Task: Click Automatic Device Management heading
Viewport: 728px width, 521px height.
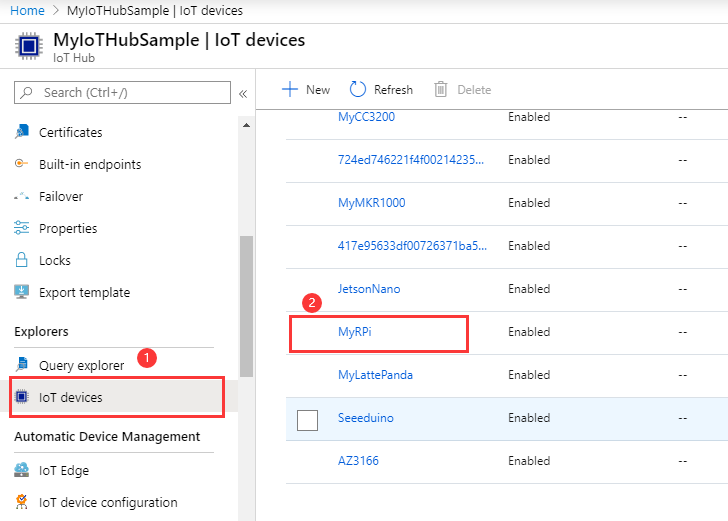Action: click(107, 436)
